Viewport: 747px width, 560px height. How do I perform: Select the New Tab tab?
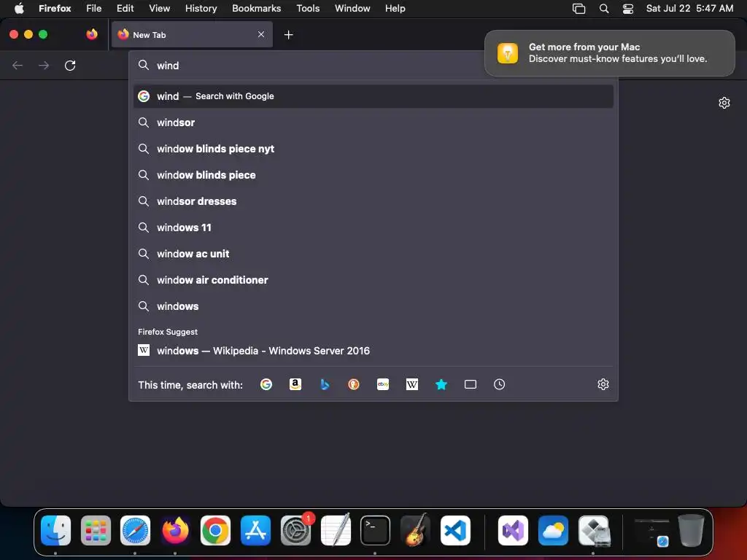pos(192,34)
